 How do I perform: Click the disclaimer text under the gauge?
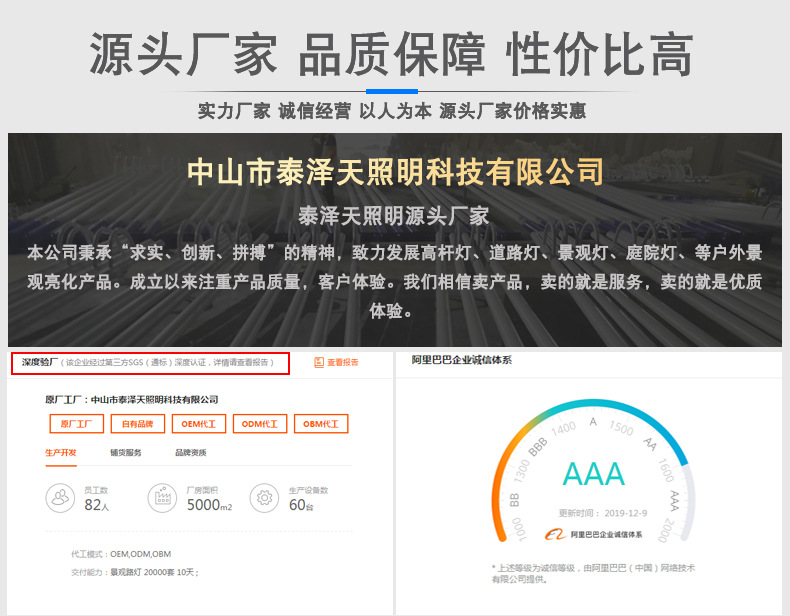[593, 573]
